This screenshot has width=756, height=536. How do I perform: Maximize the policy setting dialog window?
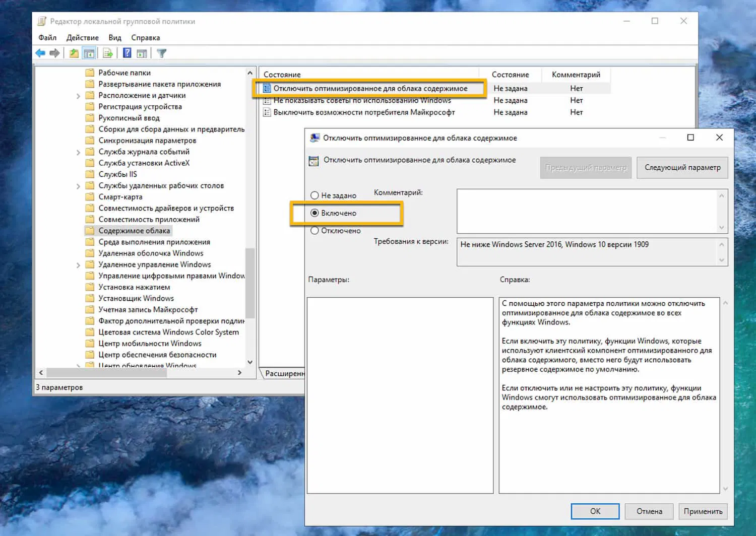(690, 138)
